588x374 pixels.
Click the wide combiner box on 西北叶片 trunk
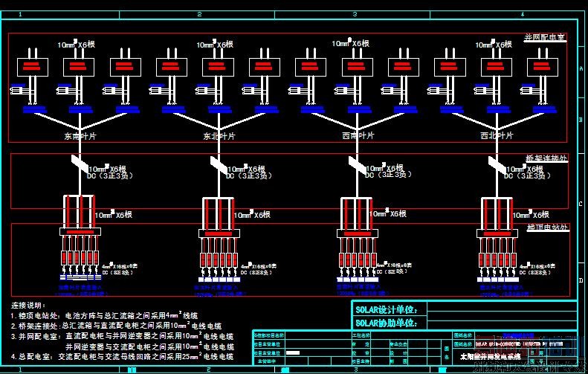pyautogui.click(x=497, y=233)
